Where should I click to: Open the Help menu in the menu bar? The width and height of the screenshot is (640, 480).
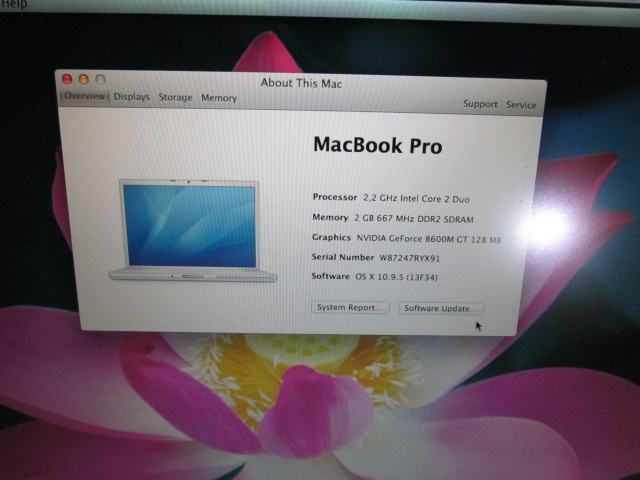click(13, 4)
